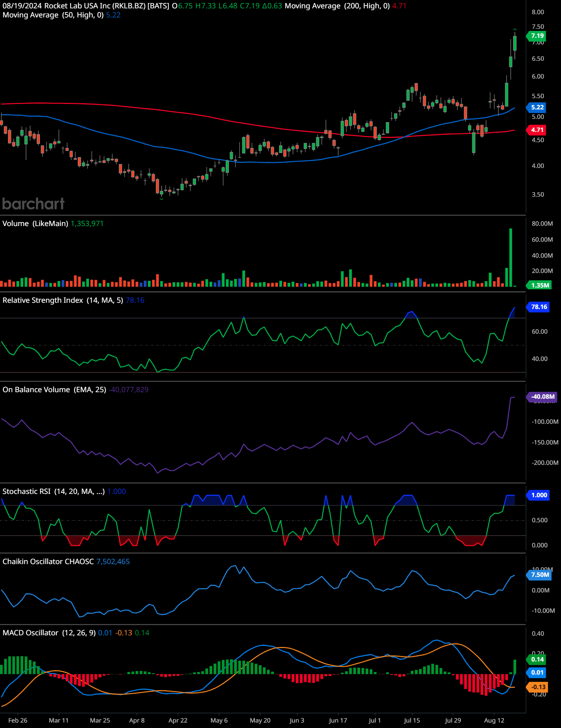Click the Chaikin value 7,502,465
561x728 pixels.
click(113, 562)
